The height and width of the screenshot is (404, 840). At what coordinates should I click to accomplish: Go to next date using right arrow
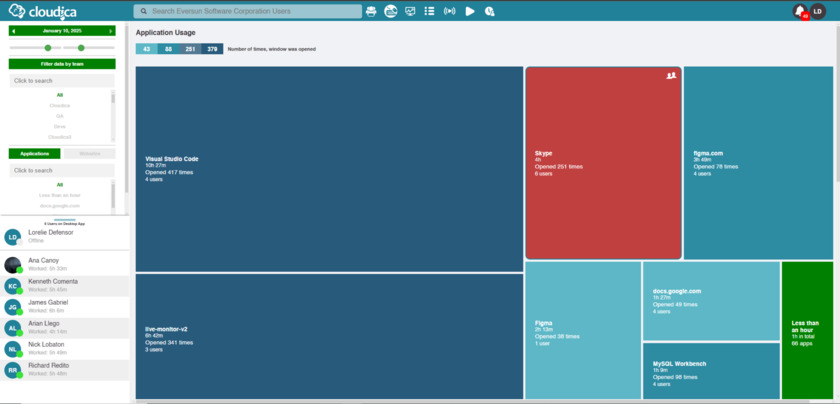pos(112,32)
